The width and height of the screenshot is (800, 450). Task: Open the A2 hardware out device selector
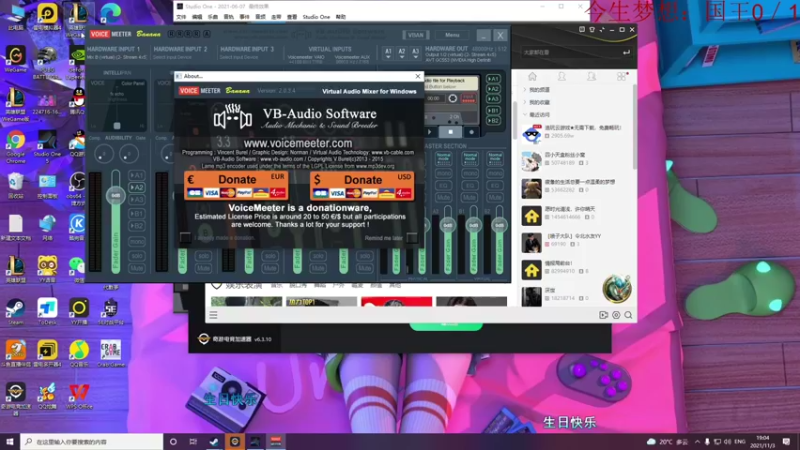402,53
